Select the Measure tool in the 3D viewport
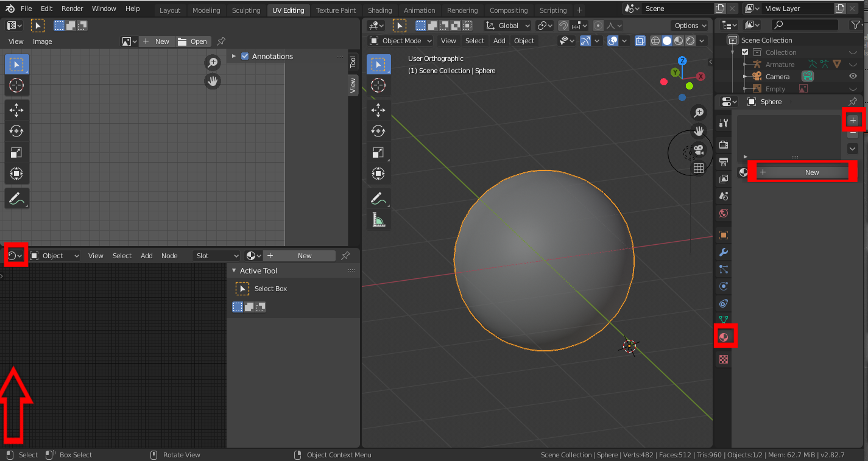The height and width of the screenshot is (461, 868). (378, 220)
